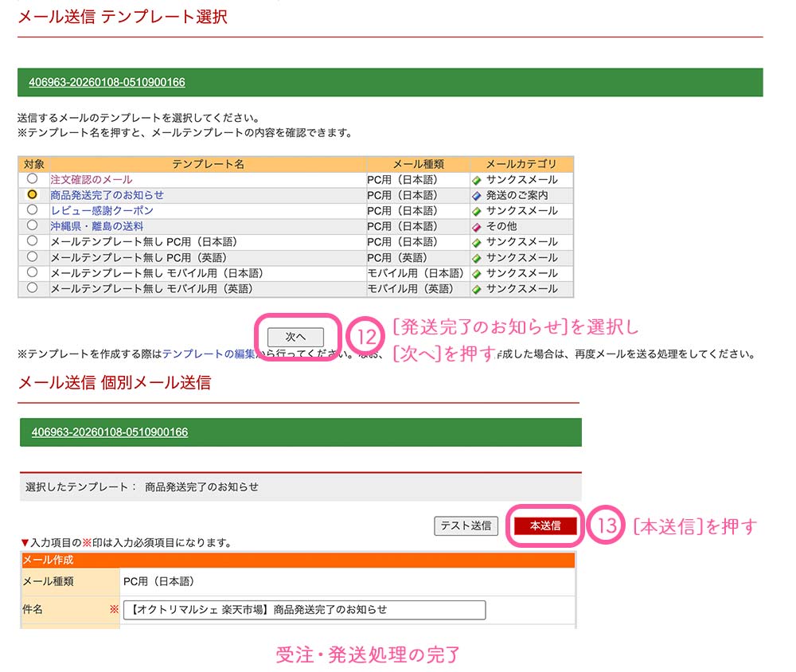Open order number link under テンプレート選択 heading
The width and height of the screenshot is (796, 672).
pos(107,82)
